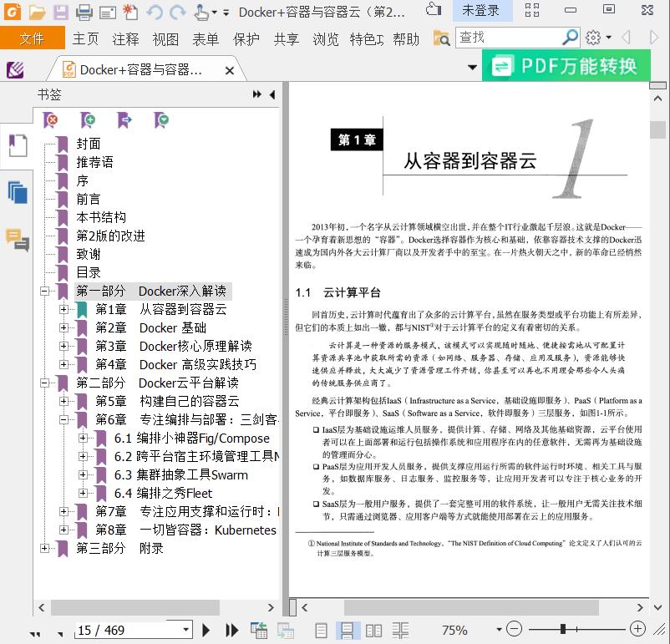Click the document vertical scrollbar thumb
Screen dimensions: 670x644
coord(657,129)
